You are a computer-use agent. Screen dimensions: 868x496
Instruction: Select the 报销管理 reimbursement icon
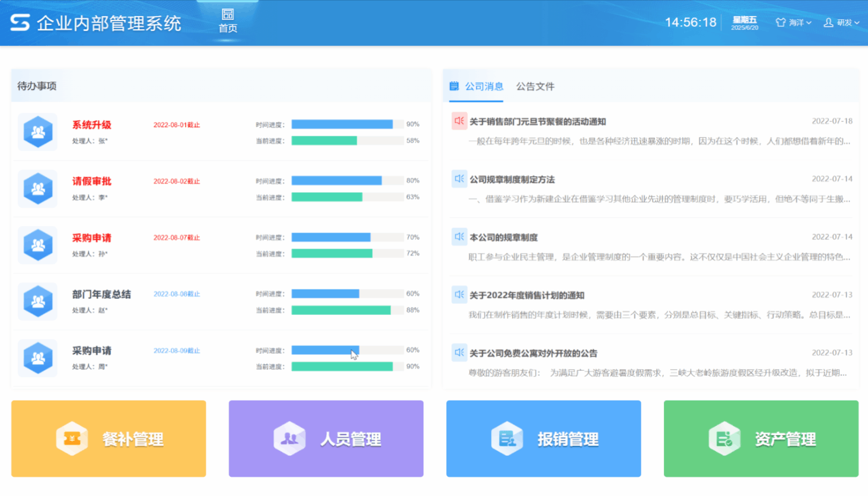[507, 438]
